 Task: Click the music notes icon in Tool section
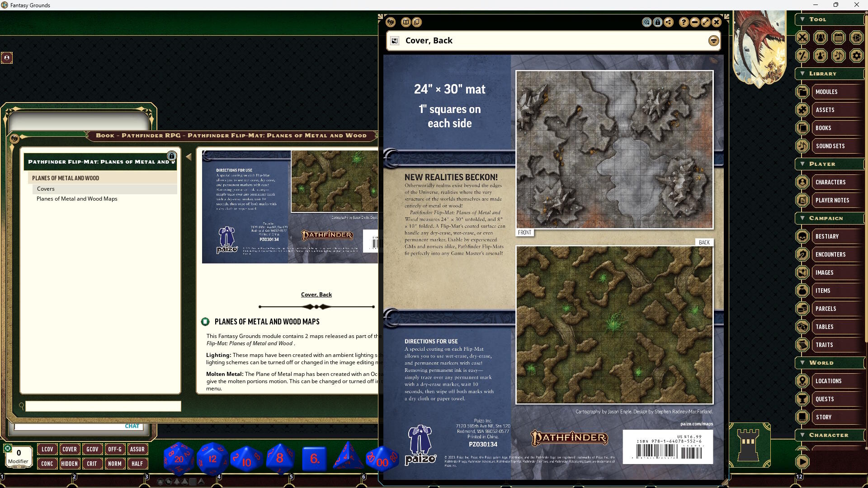click(839, 56)
